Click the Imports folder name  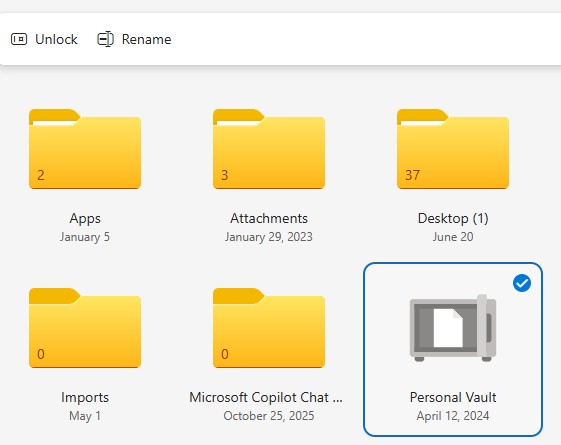click(85, 397)
